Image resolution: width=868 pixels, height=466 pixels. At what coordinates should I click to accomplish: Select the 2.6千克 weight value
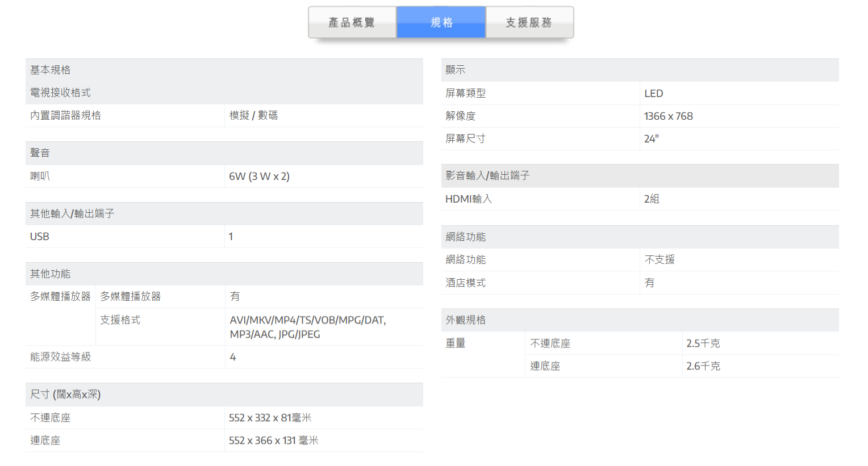[703, 366]
